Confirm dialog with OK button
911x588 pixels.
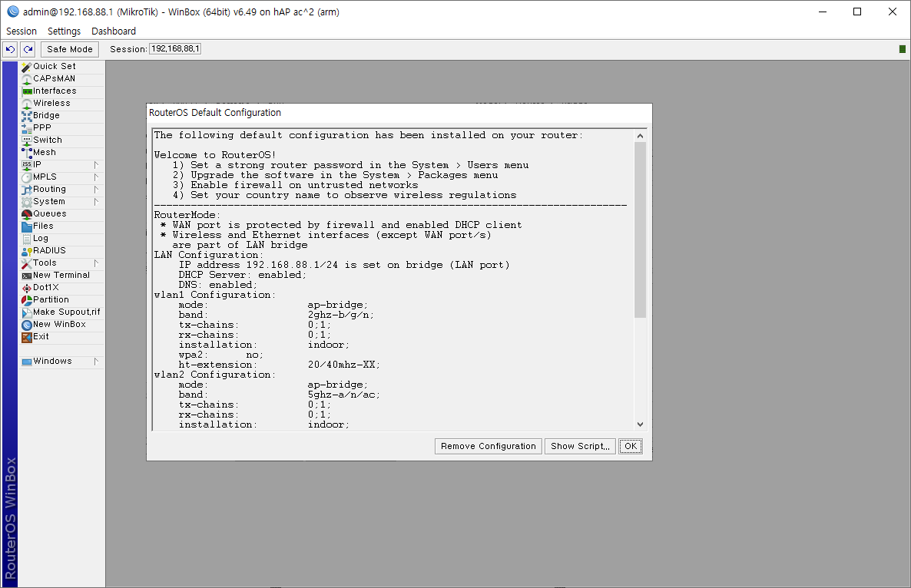(631, 446)
